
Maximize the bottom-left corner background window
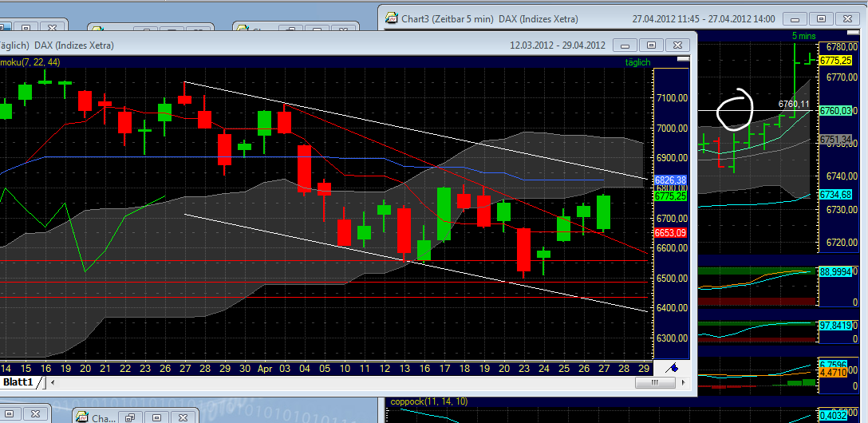coord(11,414)
